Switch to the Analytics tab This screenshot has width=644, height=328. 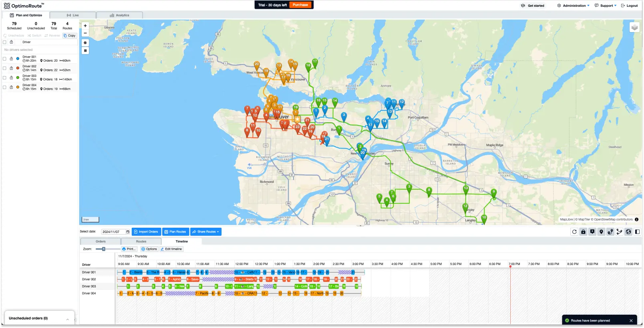click(119, 15)
